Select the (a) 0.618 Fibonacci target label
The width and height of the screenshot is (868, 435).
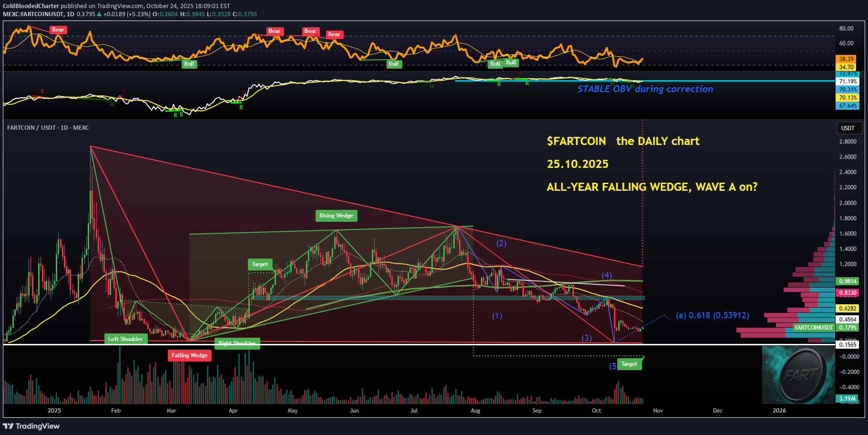(712, 315)
